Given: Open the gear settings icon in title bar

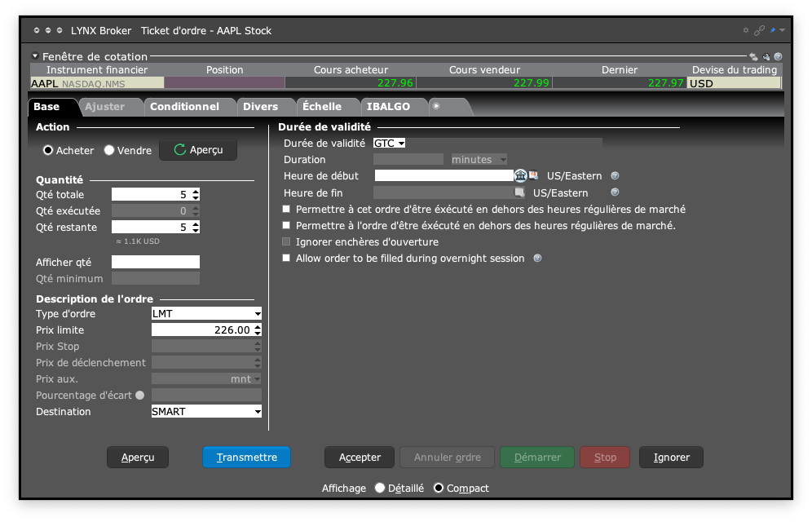Looking at the screenshot, I should (x=746, y=30).
